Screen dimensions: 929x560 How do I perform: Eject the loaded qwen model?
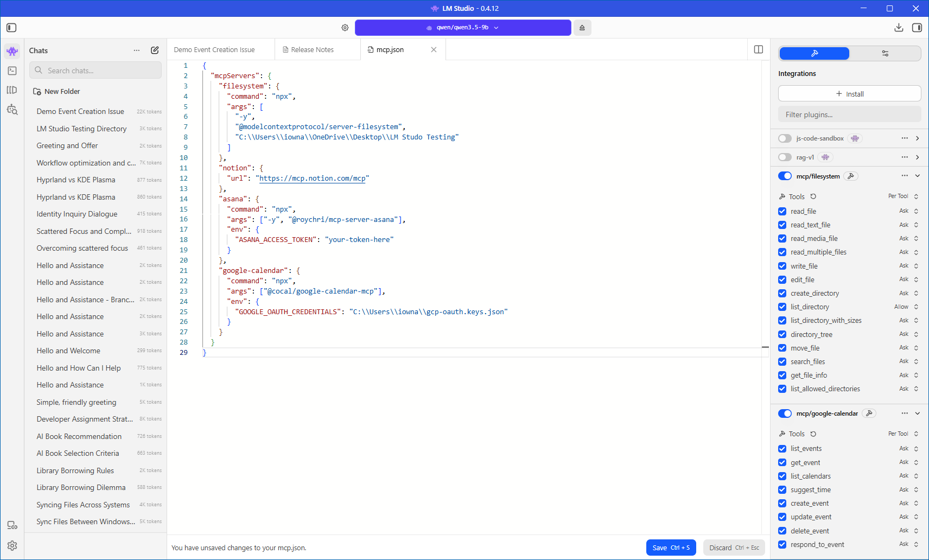pos(582,28)
